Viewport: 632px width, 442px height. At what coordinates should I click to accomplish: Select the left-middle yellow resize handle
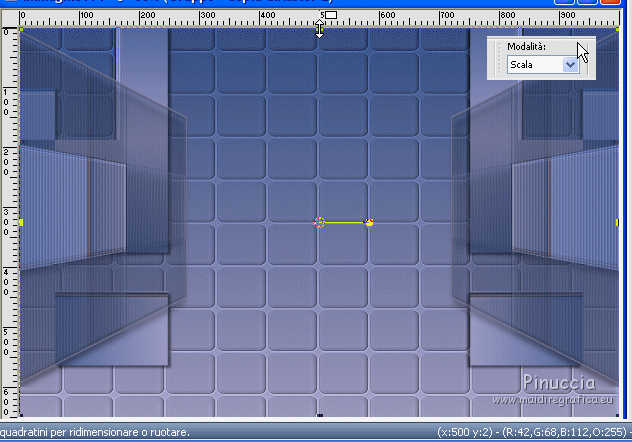pos(21,222)
